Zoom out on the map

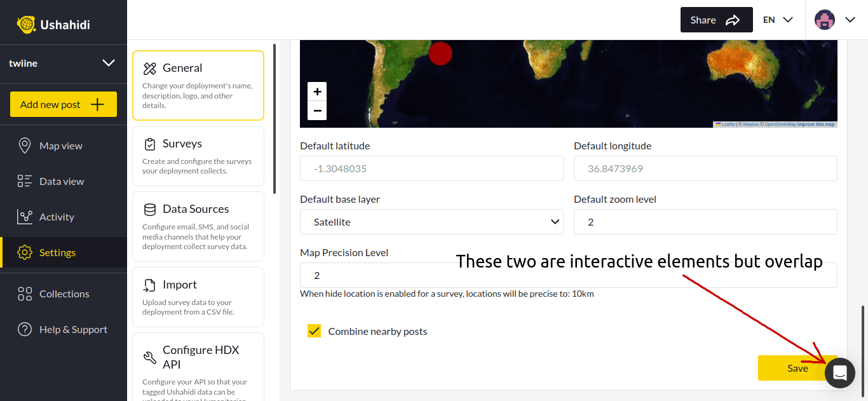point(317,111)
